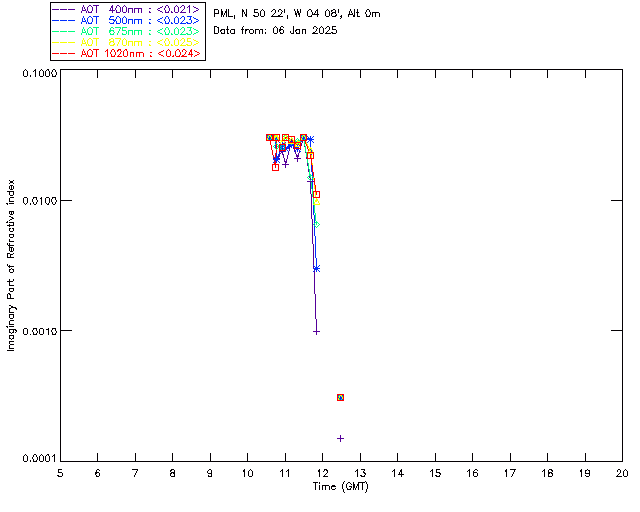Click the 0.0001 y-axis tick label
640x512 pixels.
[39, 459]
